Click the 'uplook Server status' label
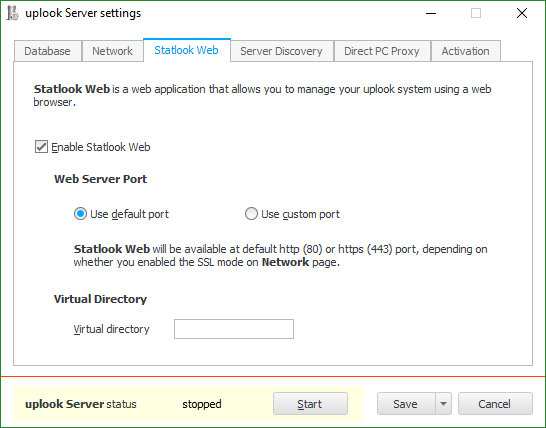Viewport: 546px width, 428px height. [81, 404]
